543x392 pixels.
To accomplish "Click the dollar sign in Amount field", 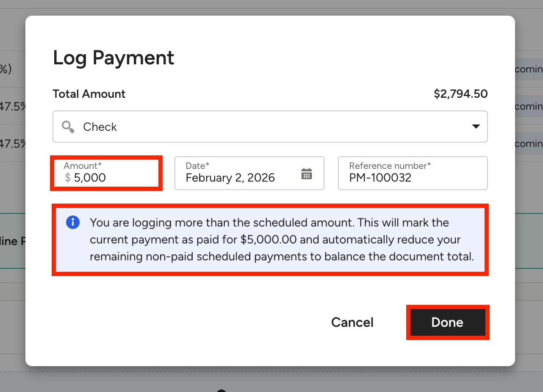I will 68,177.
